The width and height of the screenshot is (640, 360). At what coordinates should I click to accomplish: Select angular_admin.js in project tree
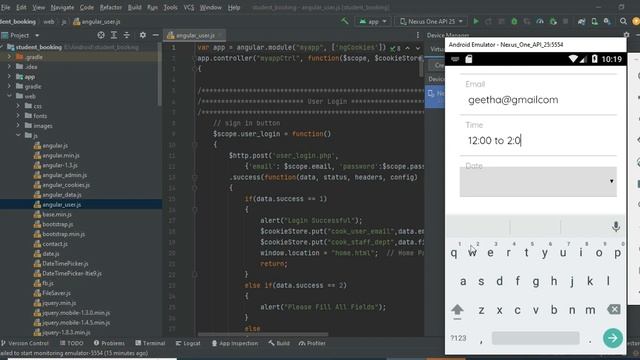tap(64, 175)
